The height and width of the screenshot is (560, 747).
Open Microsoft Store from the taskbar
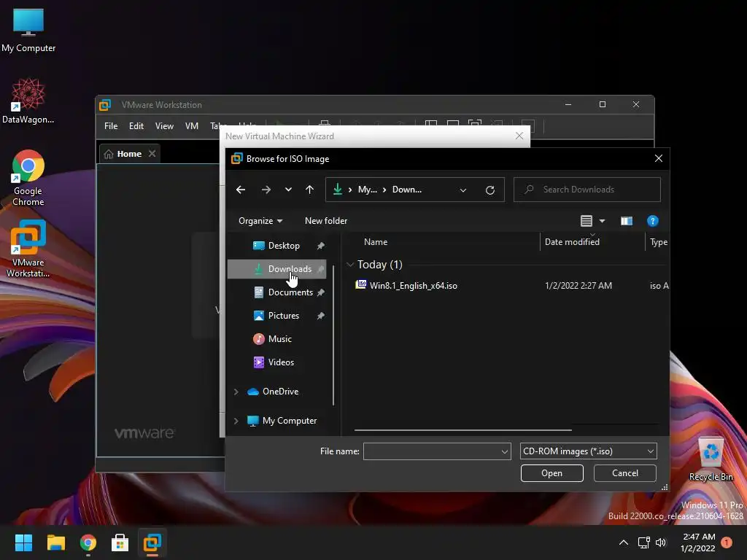[120, 542]
